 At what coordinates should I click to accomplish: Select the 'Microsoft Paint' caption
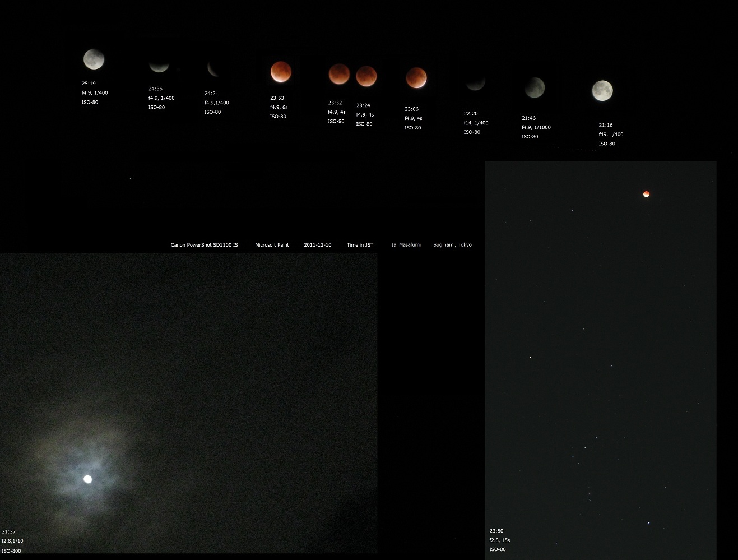pos(272,245)
